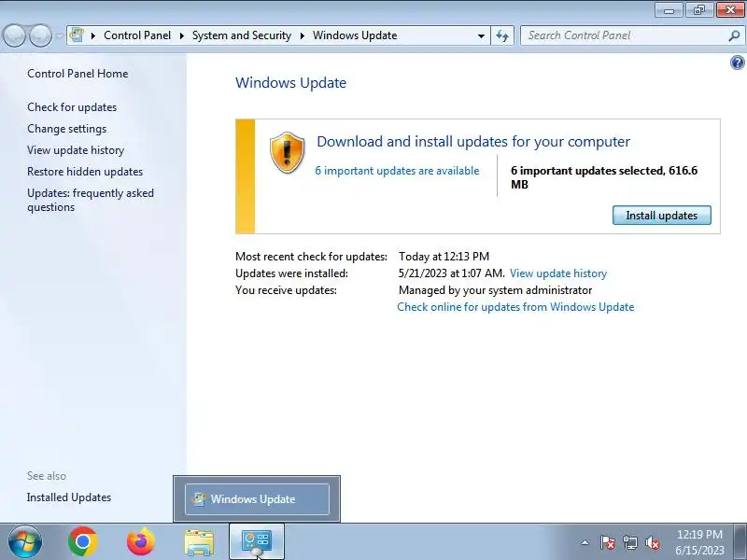Screen dimensions: 747x560
Task: Expand the arrow after Control Panel breadcrumb
Action: (182, 35)
